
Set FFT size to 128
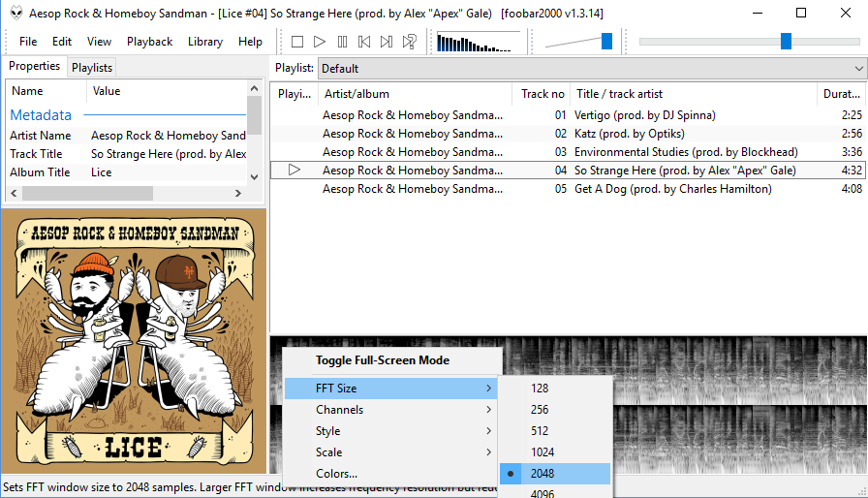coord(555,389)
